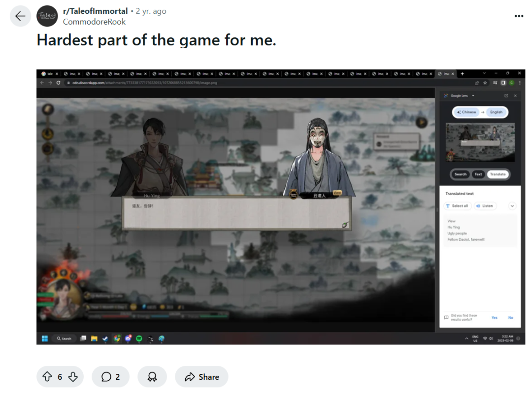
Task: Open Discord from the taskbar
Action: (128, 338)
